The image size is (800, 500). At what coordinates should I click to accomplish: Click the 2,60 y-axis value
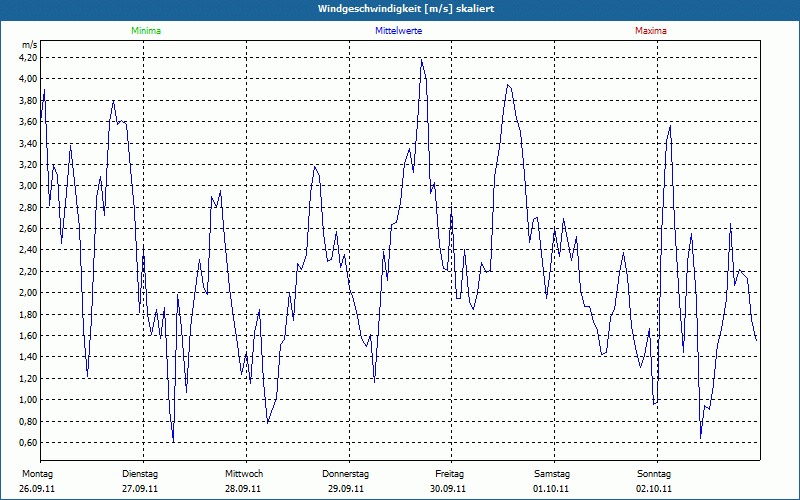coord(29,229)
